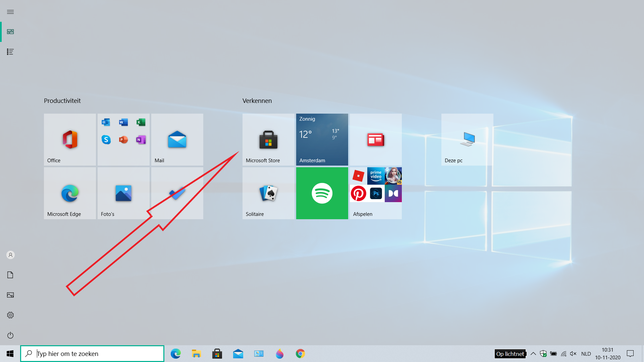Viewport: 644px width, 362px height.
Task: Open the Foto's tile
Action: coord(123,193)
